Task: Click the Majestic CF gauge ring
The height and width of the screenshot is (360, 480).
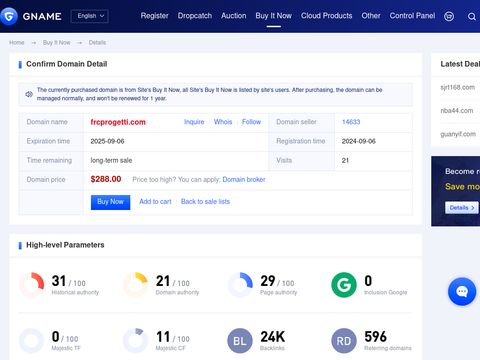Action: click(x=136, y=341)
